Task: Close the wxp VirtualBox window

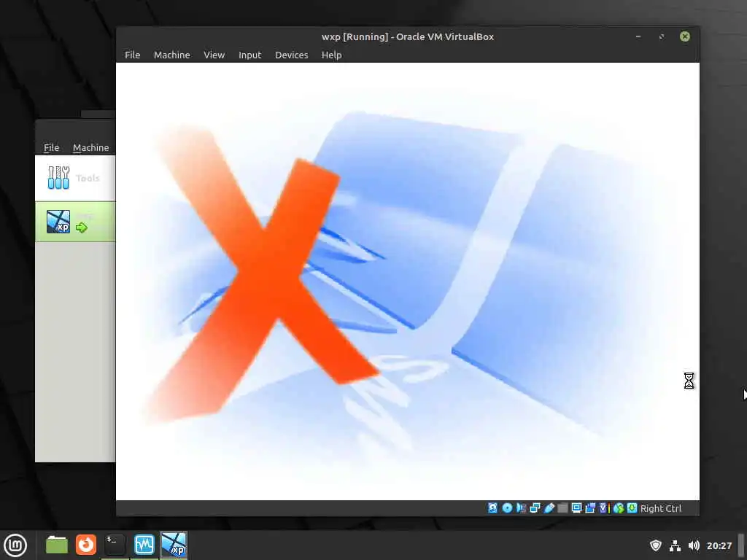Action: click(x=684, y=36)
